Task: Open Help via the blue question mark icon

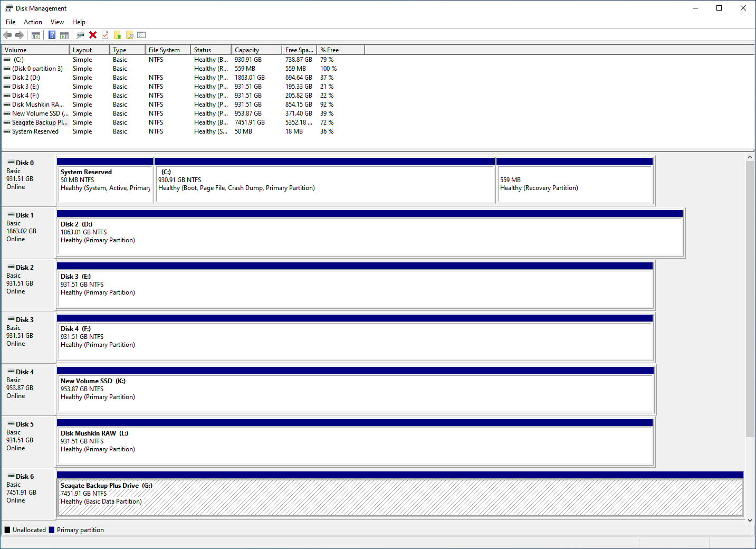Action: [52, 35]
